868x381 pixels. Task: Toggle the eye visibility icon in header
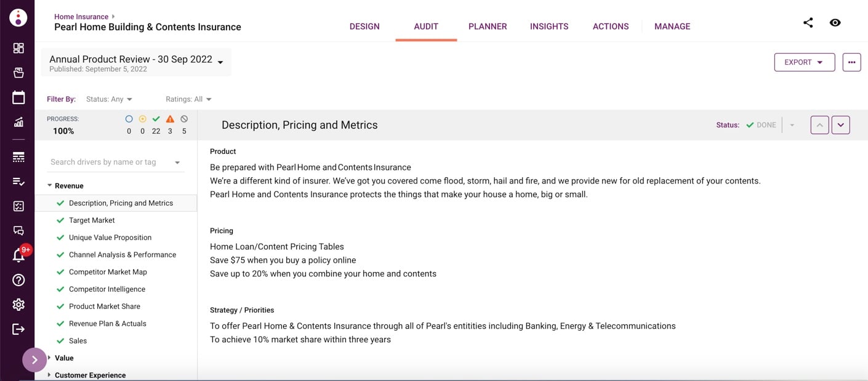tap(835, 23)
